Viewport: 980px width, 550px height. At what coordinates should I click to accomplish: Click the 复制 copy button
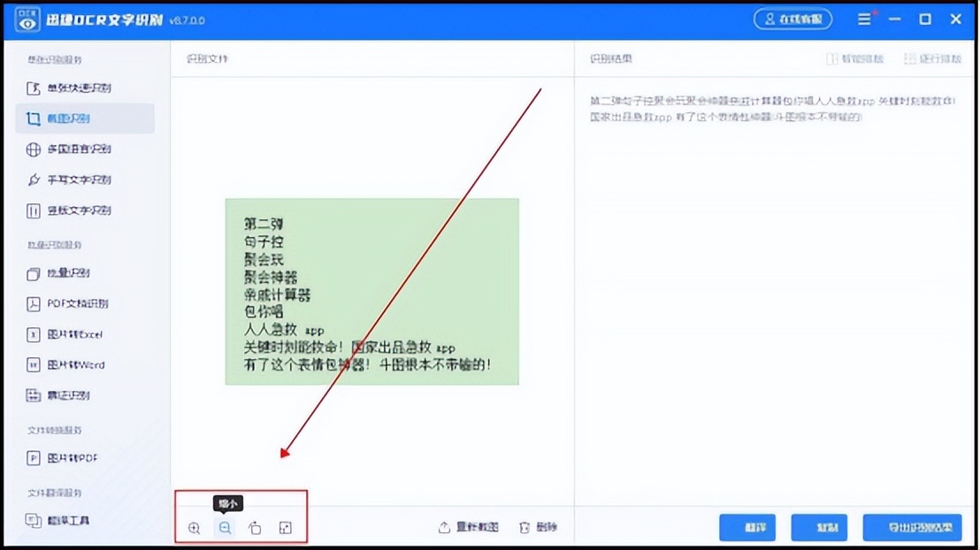pyautogui.click(x=819, y=527)
